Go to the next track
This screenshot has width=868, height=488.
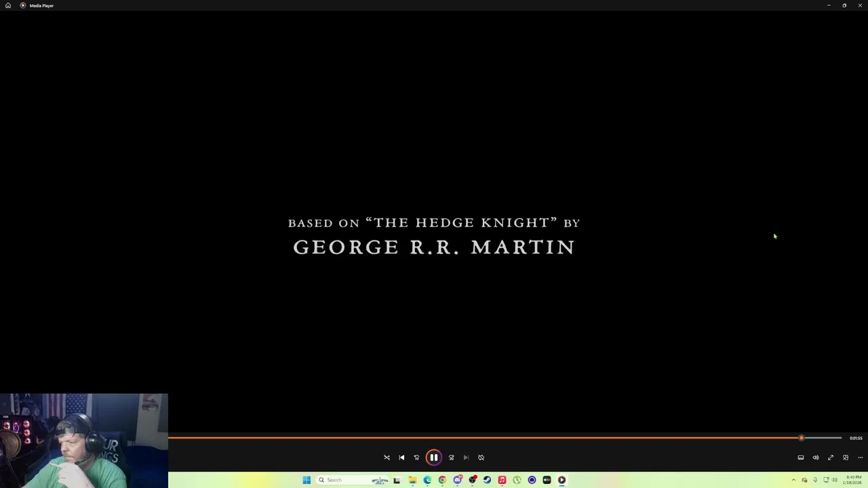click(466, 457)
